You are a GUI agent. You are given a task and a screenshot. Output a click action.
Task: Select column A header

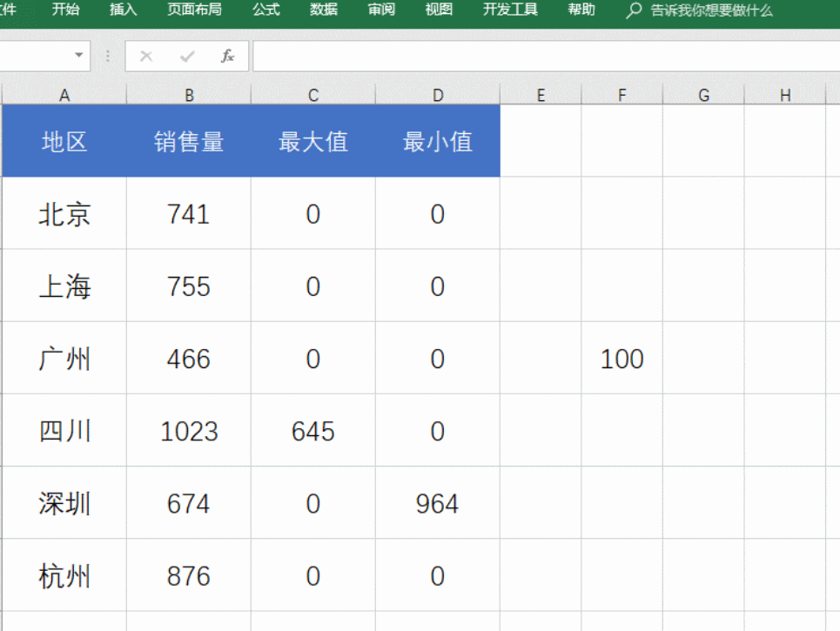[64, 95]
